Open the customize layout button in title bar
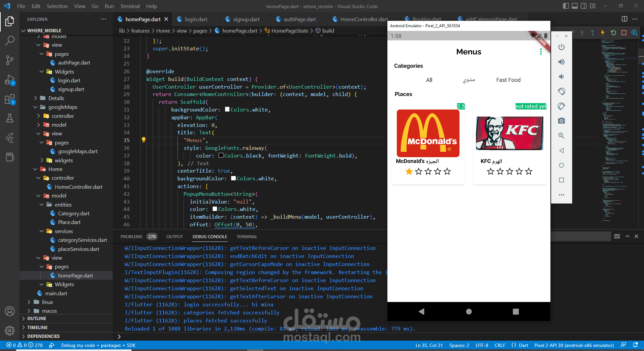The image size is (644, 351). 593,6
